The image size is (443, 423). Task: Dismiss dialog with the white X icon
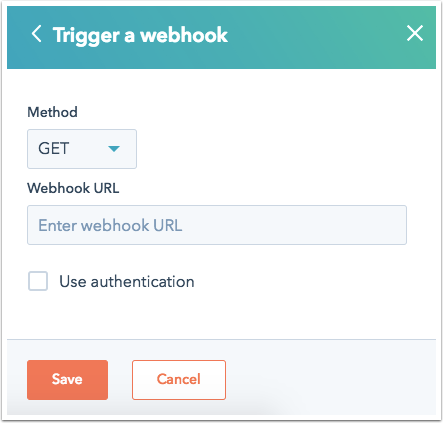tap(415, 33)
